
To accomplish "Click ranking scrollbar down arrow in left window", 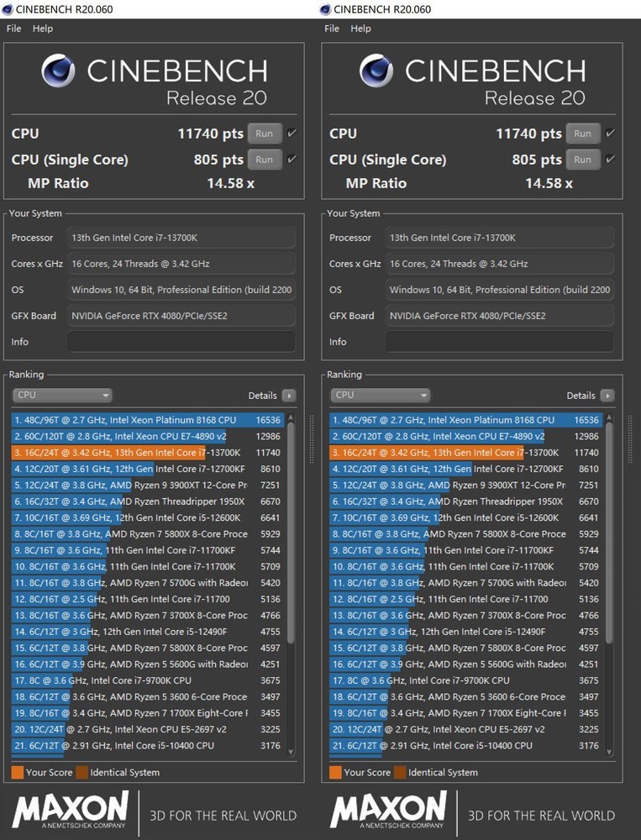I will 291,752.
